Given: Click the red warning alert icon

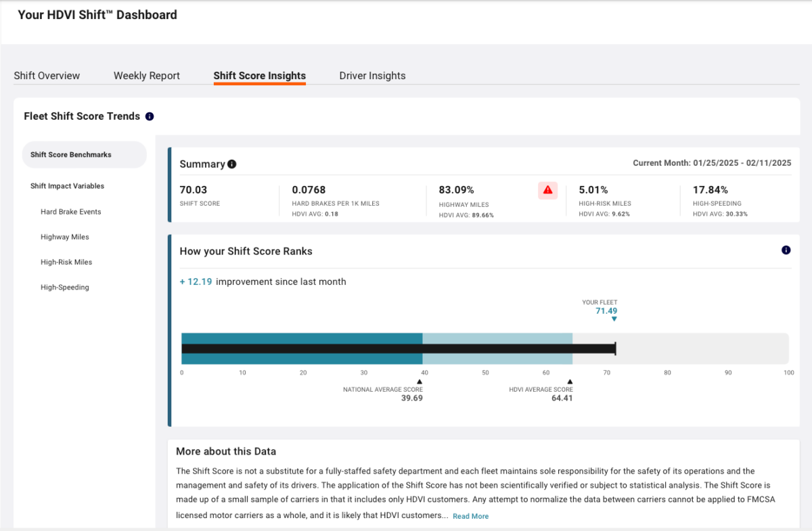Looking at the screenshot, I should 548,190.
